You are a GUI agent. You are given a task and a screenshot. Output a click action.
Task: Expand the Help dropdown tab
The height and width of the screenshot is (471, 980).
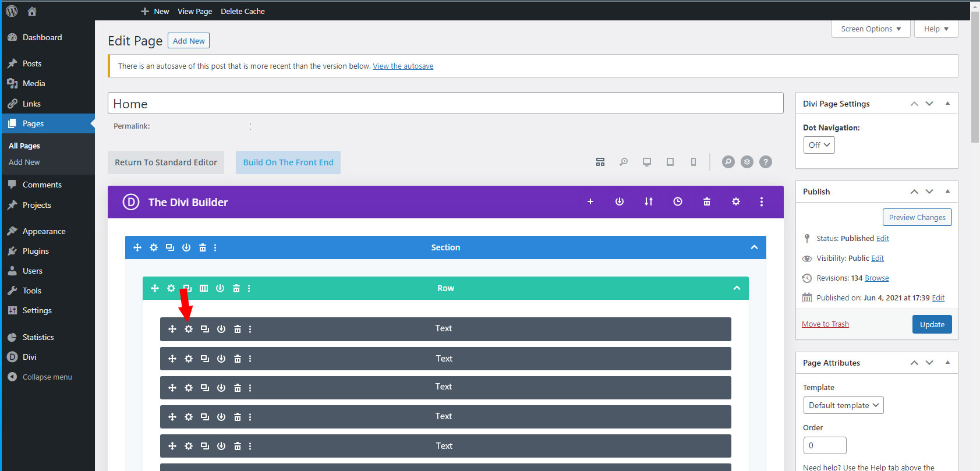936,29
